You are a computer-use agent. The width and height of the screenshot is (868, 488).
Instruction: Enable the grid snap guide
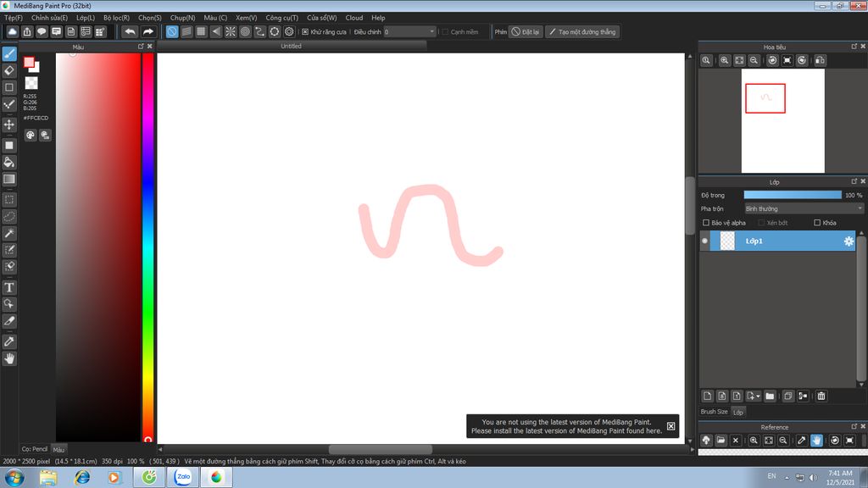pos(202,31)
